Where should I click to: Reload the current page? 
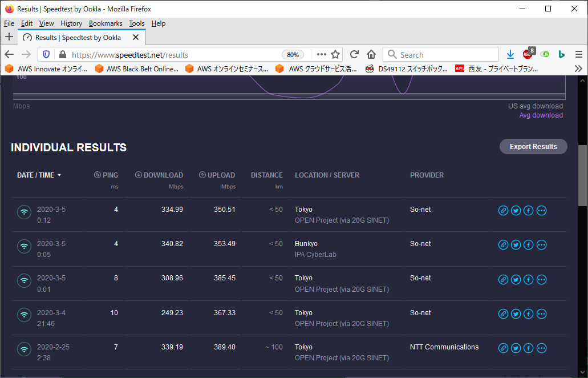coord(354,55)
